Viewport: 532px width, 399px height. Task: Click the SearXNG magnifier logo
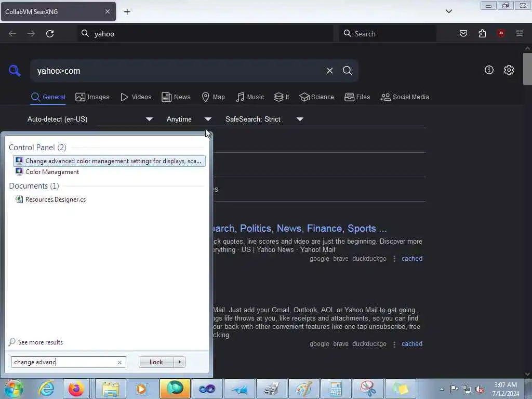click(15, 71)
